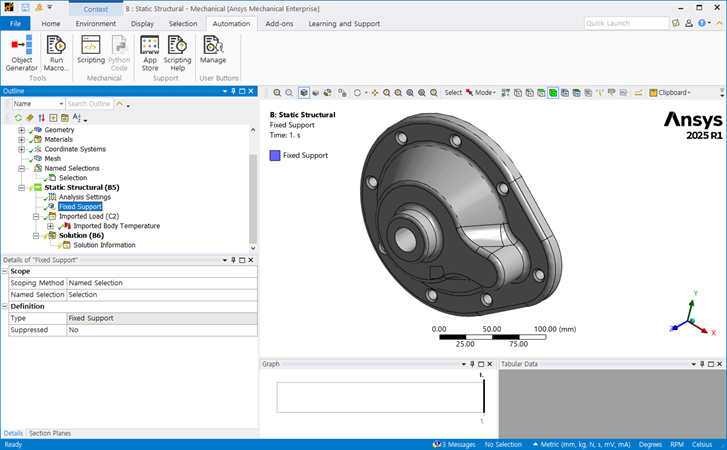Viewport: 727px width, 450px height.
Task: Expand the Materials tree node
Action: pyautogui.click(x=22, y=139)
